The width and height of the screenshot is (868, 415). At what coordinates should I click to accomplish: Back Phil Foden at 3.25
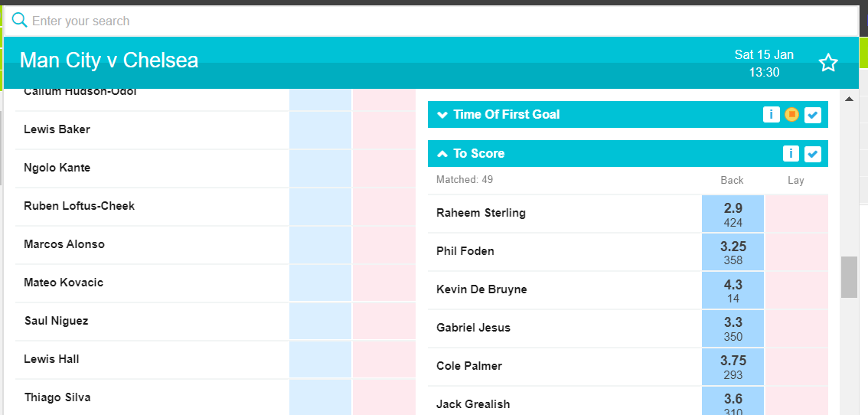coord(733,252)
